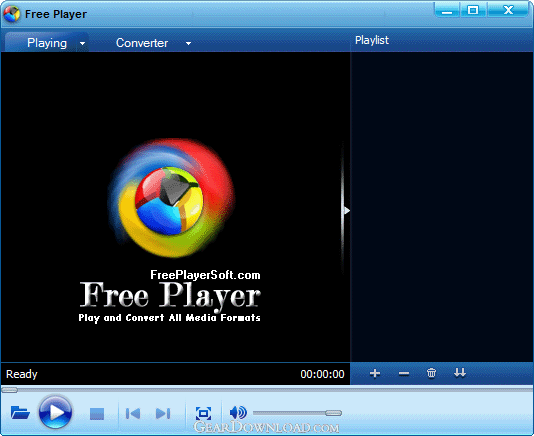Screen dimensions: 534x436
Task: Skip to the next track
Action: [163, 414]
